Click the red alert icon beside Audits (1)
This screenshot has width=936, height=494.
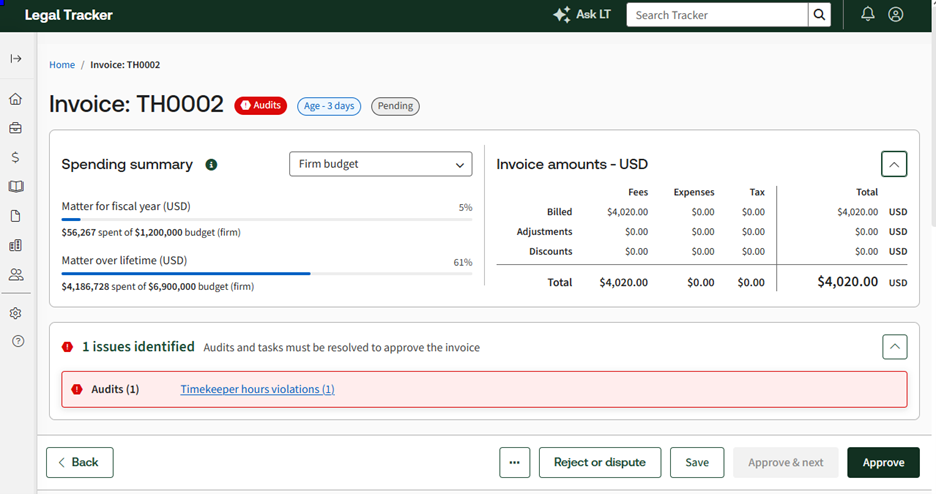click(x=77, y=390)
